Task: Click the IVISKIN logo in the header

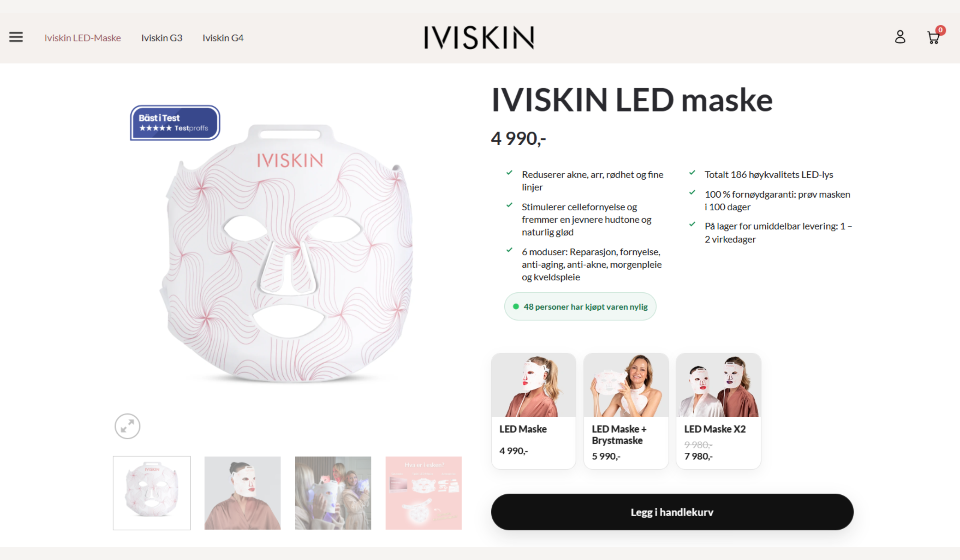Action: pyautogui.click(x=479, y=38)
